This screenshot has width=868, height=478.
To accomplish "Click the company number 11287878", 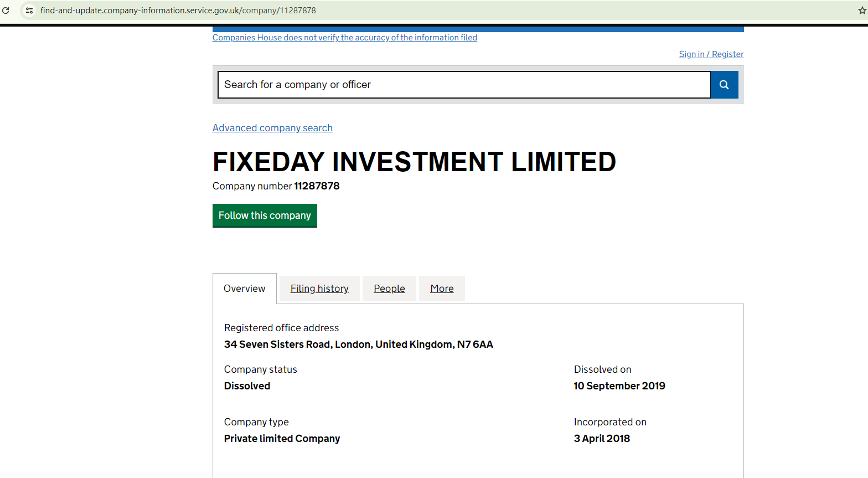I will click(x=317, y=186).
